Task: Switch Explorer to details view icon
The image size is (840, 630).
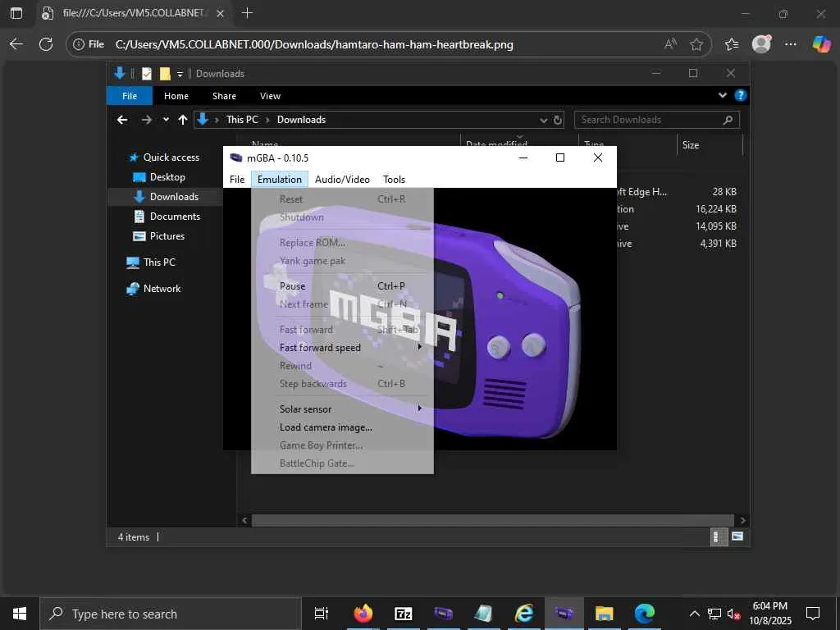Action: coord(717,536)
